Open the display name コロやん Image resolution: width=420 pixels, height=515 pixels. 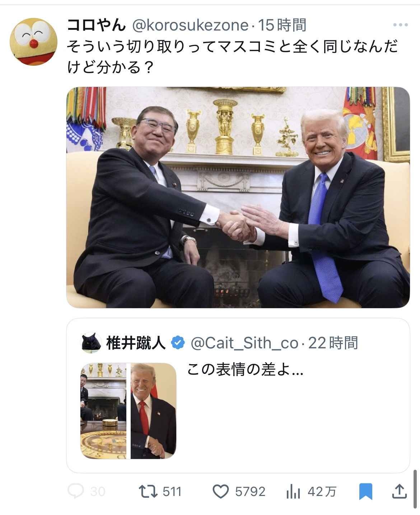[97, 25]
